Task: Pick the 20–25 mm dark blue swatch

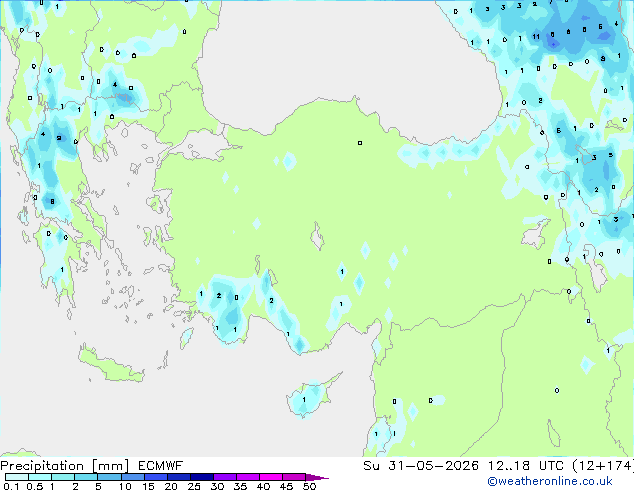Action: 178,477
